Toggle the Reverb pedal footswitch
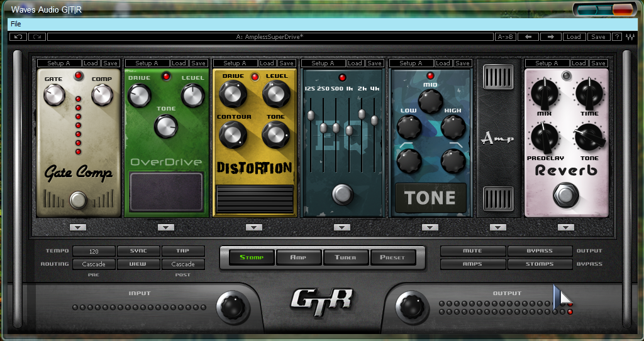The height and width of the screenshot is (341, 644). [x=565, y=195]
